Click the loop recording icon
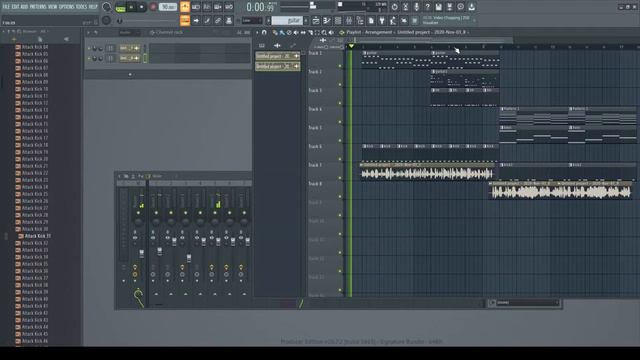 [229, 7]
